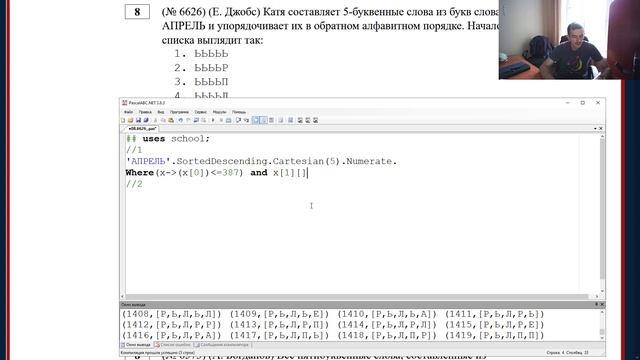Viewport: 640px width, 360px height.
Task: Click output entry (1419,[Р,Ь,Л,П,П])
Action: pyautogui.click(x=495, y=336)
